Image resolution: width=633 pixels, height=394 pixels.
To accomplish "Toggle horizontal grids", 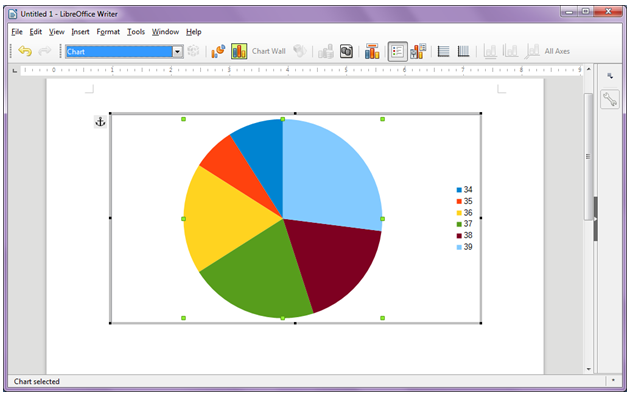I will tap(443, 51).
